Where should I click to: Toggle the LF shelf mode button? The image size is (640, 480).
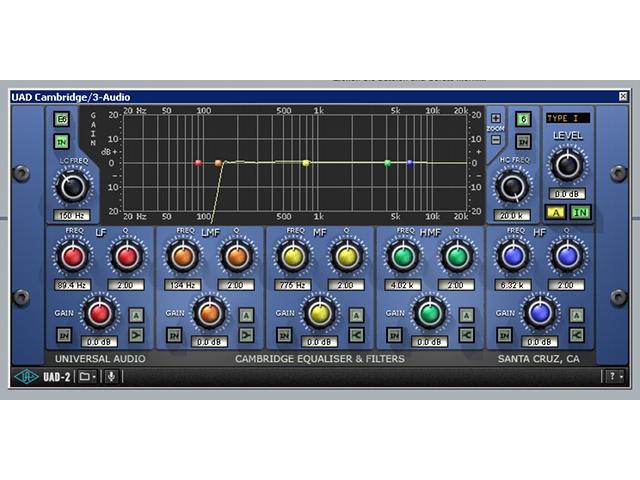click(x=136, y=335)
